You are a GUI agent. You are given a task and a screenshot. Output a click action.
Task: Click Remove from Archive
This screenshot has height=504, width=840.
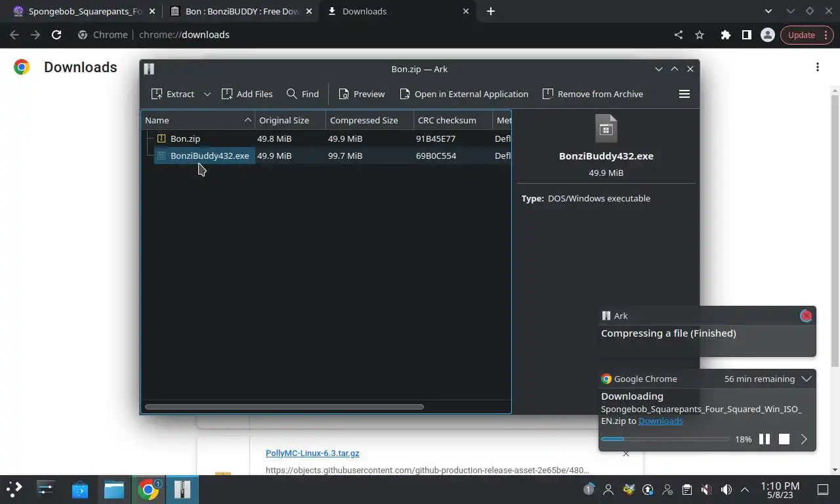click(593, 94)
